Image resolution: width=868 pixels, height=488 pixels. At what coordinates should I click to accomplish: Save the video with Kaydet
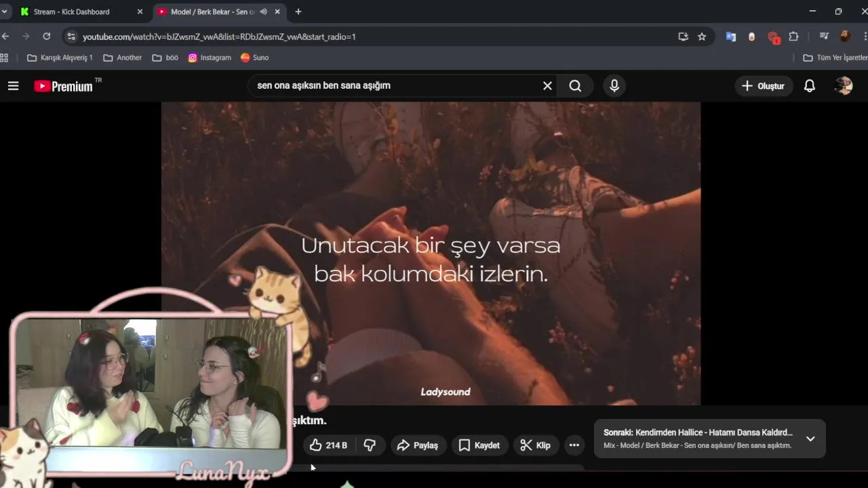click(x=479, y=445)
